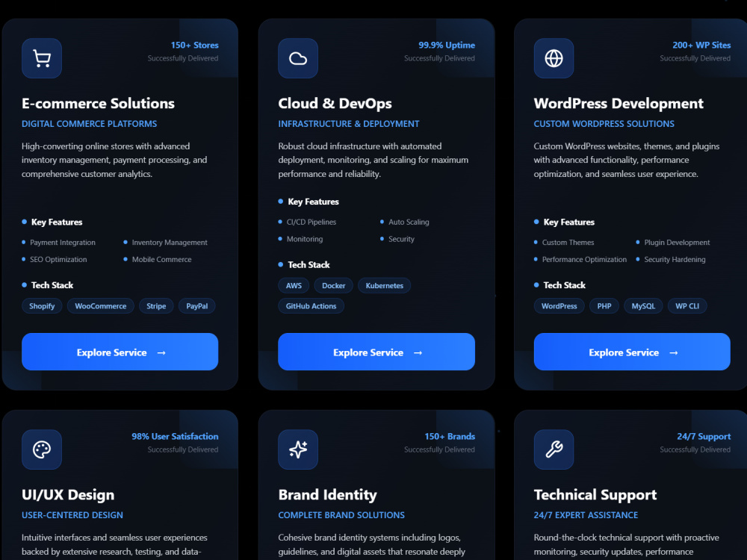Screen dimensions: 747x560
Task: Select the PayPal tech tag
Action: coord(196,306)
